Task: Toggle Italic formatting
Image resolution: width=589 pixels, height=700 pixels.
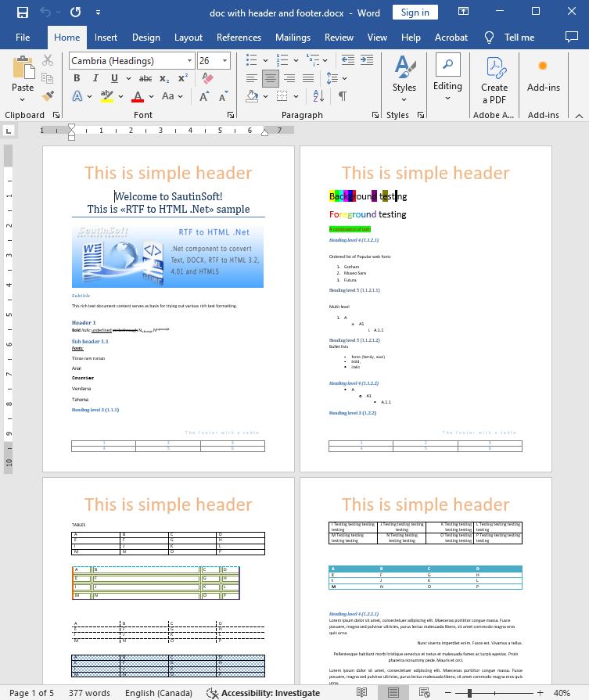Action: click(x=95, y=78)
